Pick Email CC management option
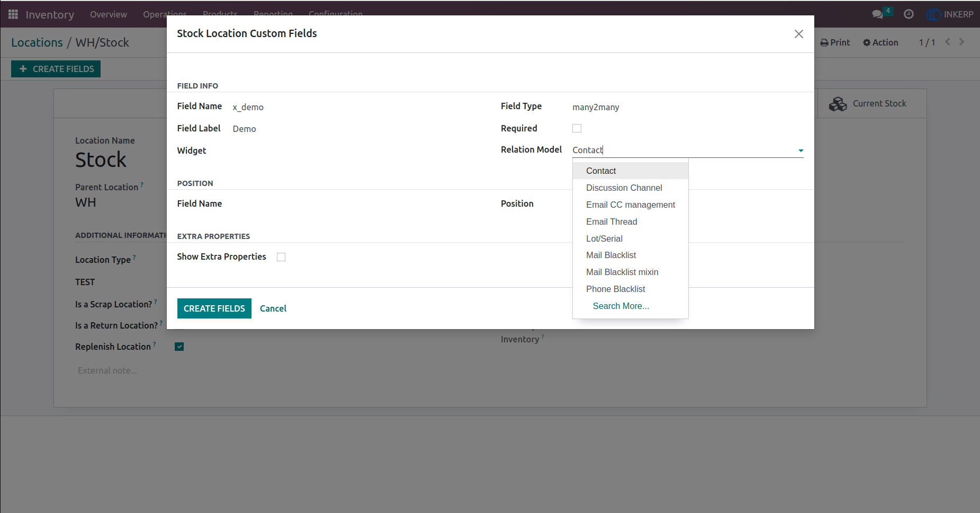 [631, 205]
